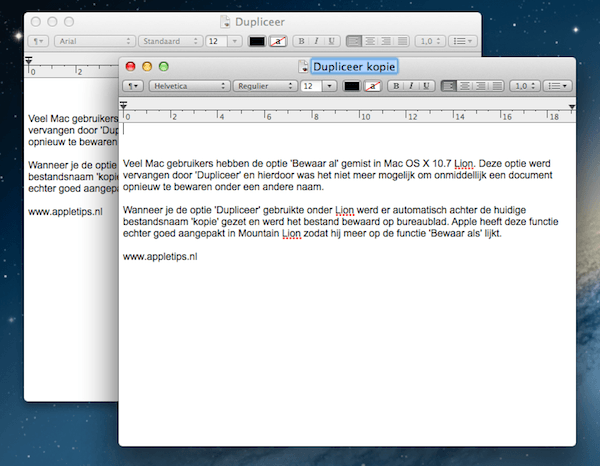Viewport: 600px width, 466px height.
Task: Align right in back Dupliceer window
Action: click(x=386, y=41)
